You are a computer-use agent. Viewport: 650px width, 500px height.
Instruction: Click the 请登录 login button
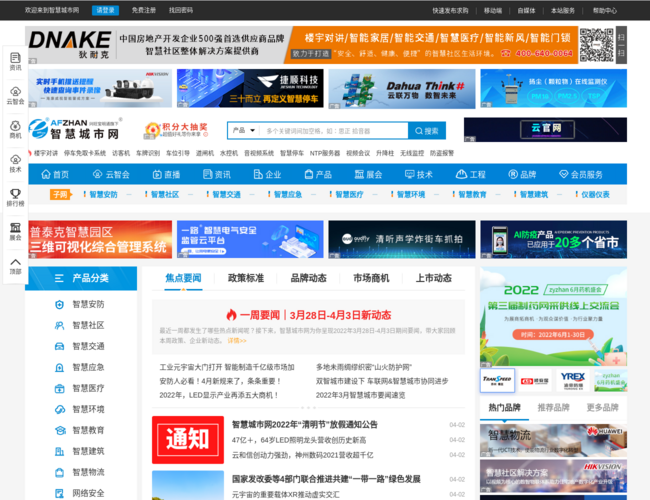tap(105, 10)
